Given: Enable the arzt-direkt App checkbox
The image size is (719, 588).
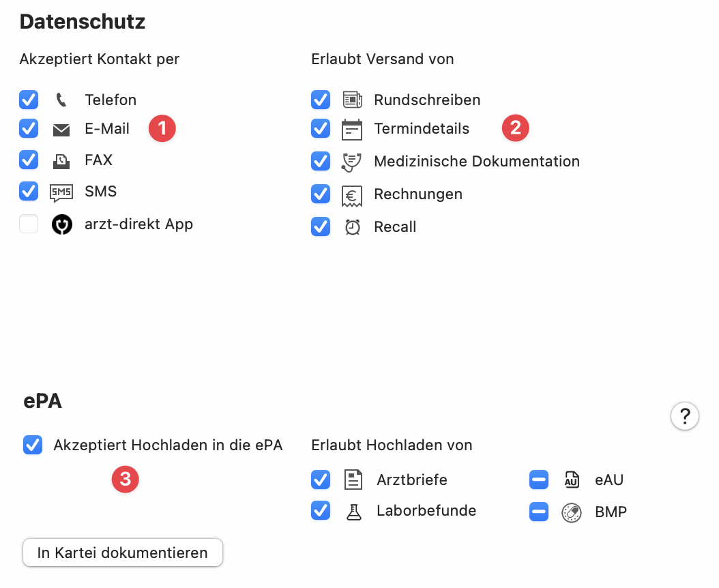Looking at the screenshot, I should tap(29, 224).
